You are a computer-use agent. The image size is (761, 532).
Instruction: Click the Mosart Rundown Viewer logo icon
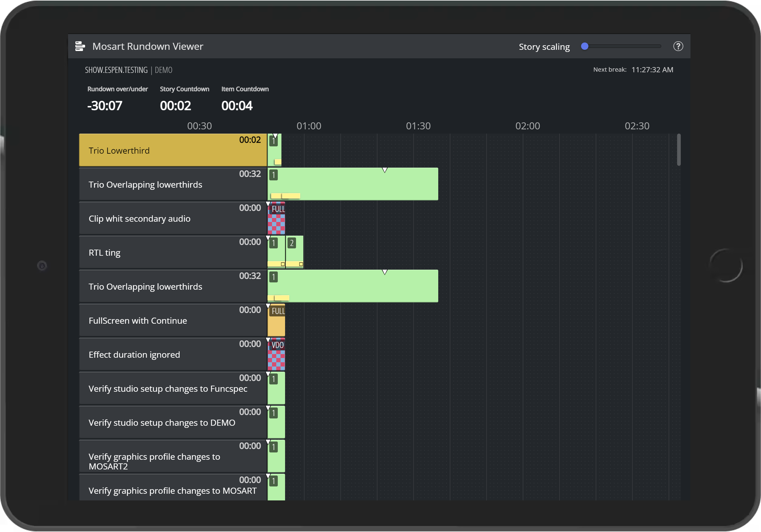80,46
